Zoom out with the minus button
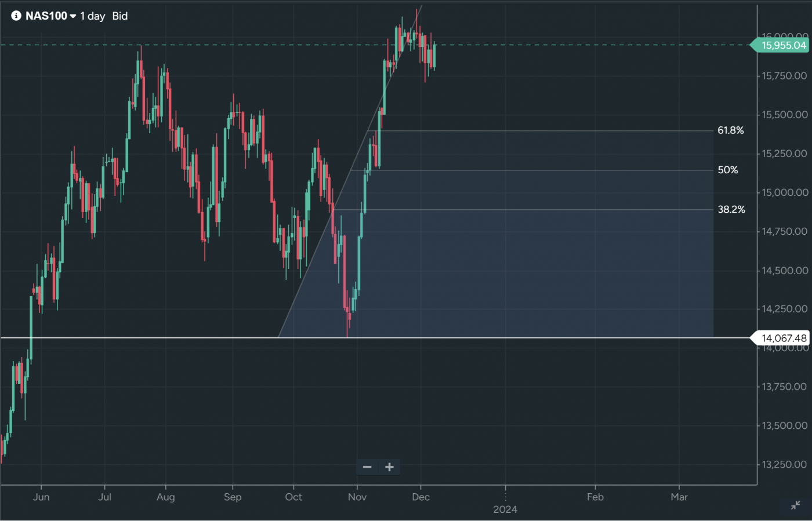The image size is (812, 521). [x=367, y=467]
